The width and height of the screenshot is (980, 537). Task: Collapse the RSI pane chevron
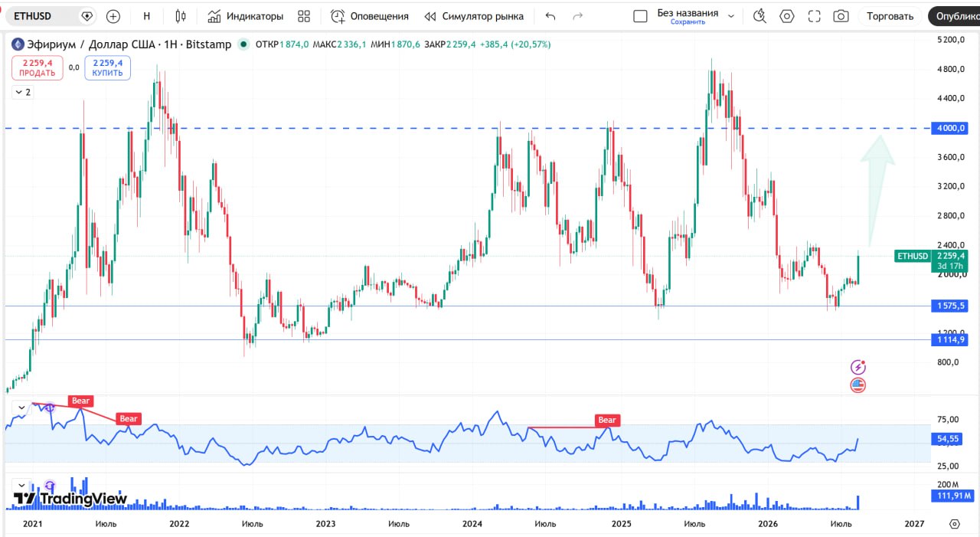click(21, 407)
